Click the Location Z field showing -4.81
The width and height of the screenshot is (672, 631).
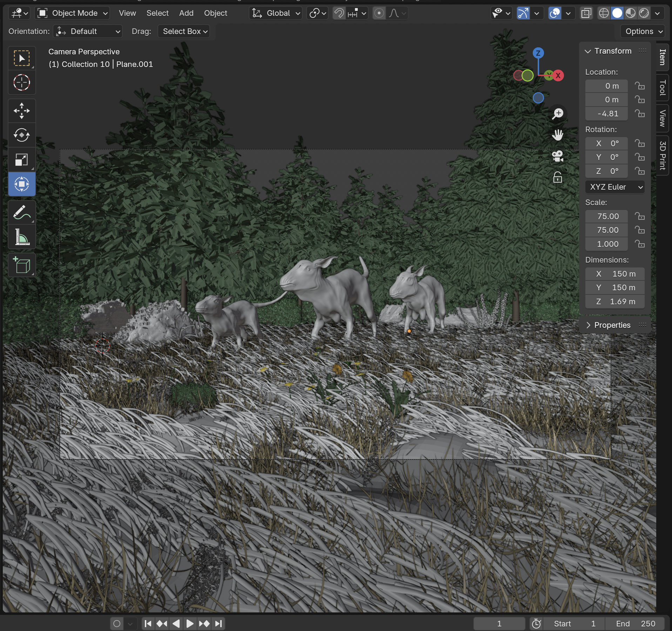click(x=606, y=114)
